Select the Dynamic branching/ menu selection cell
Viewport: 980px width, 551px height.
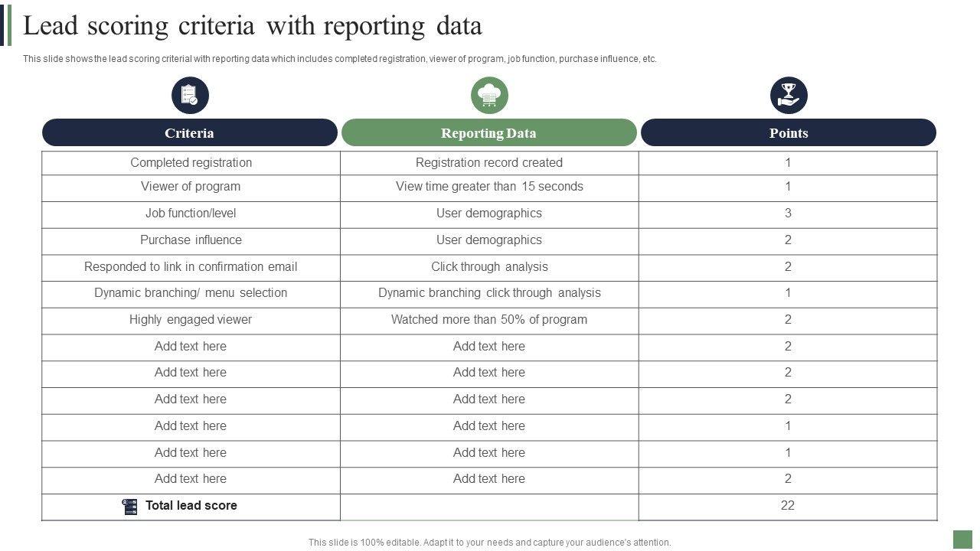191,293
